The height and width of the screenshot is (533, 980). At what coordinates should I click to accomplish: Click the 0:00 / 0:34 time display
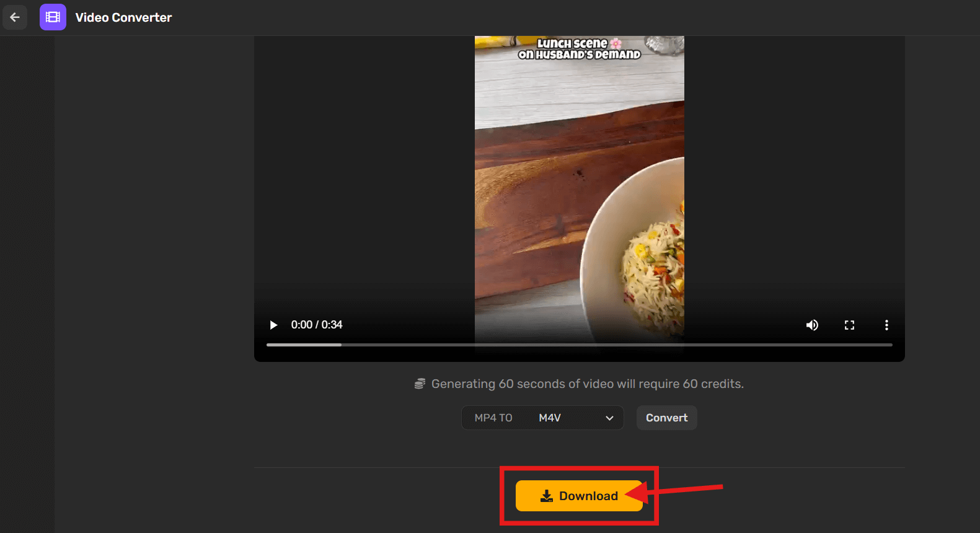317,325
